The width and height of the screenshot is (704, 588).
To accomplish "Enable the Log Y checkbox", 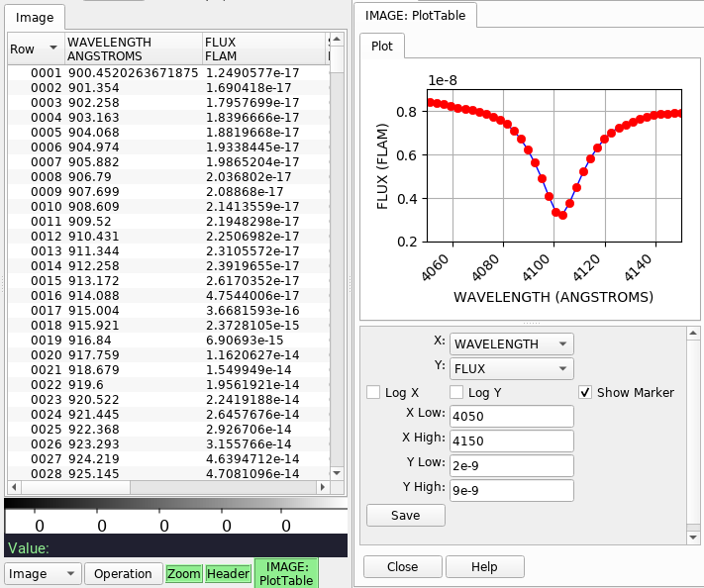I will 456,392.
